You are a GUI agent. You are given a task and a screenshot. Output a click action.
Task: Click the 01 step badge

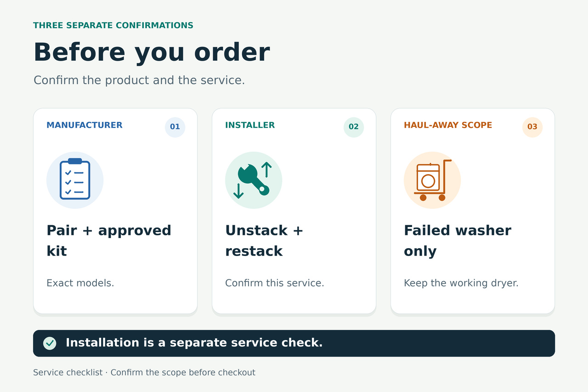[x=175, y=127]
